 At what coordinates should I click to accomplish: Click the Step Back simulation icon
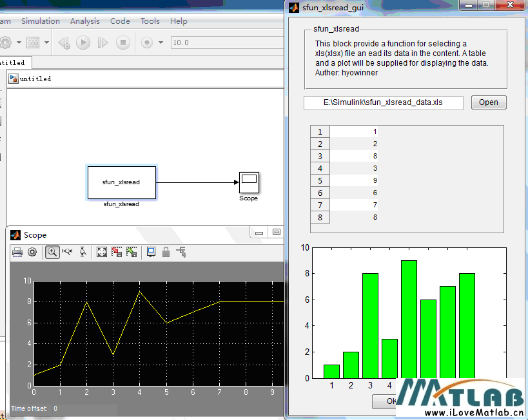[64, 43]
